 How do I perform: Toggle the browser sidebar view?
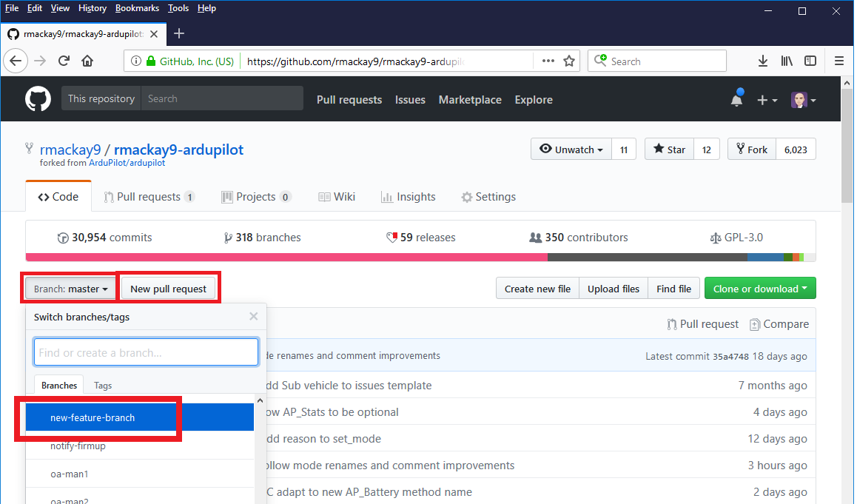pyautogui.click(x=811, y=61)
